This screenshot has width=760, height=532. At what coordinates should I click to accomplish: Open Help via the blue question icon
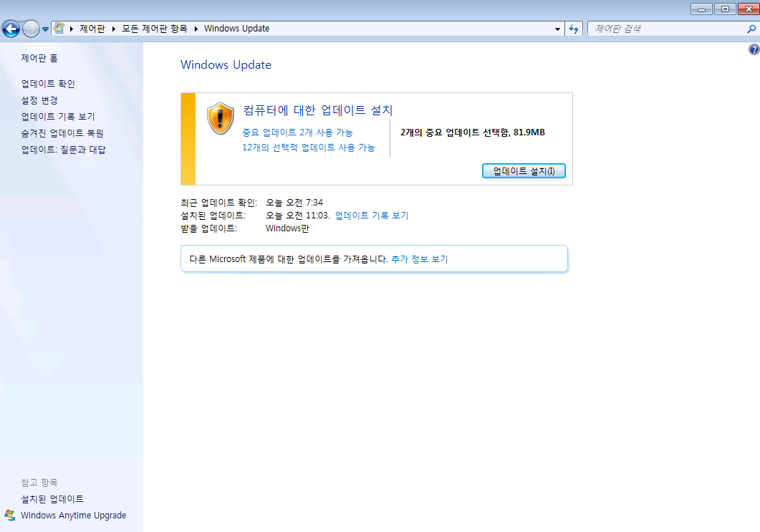point(754,49)
